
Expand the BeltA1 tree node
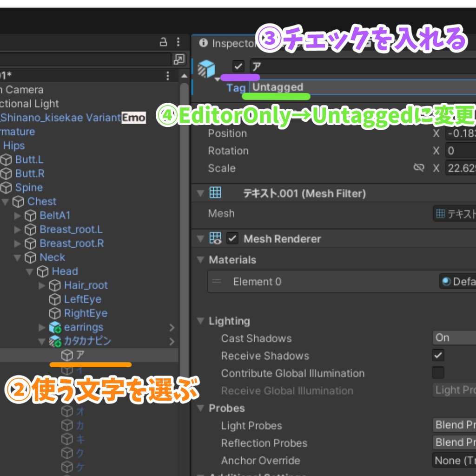(x=18, y=216)
